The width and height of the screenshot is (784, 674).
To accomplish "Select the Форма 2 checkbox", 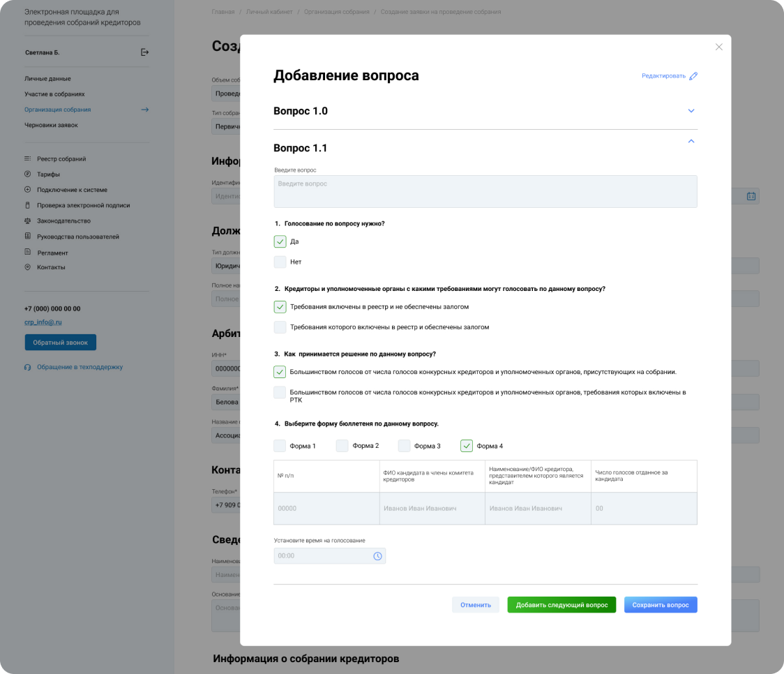I will (342, 446).
